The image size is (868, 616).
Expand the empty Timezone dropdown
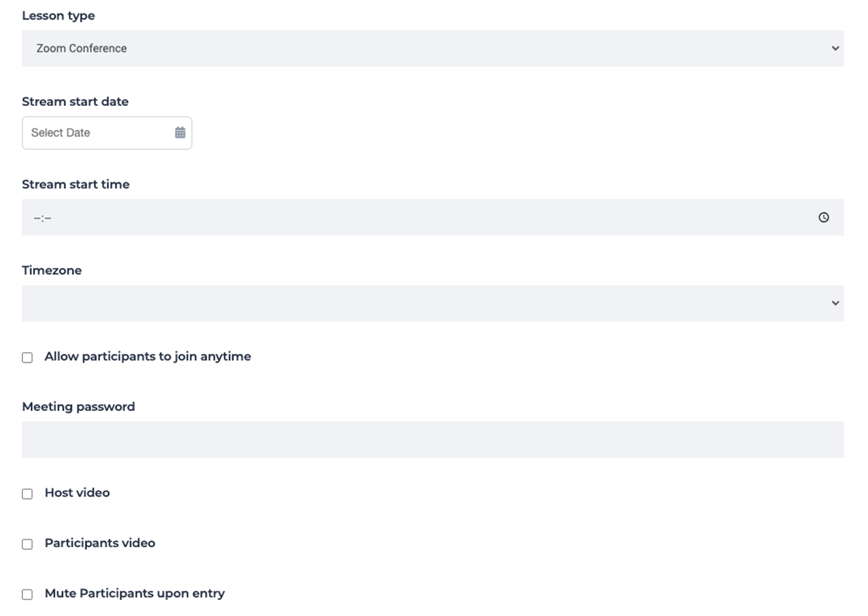431,303
